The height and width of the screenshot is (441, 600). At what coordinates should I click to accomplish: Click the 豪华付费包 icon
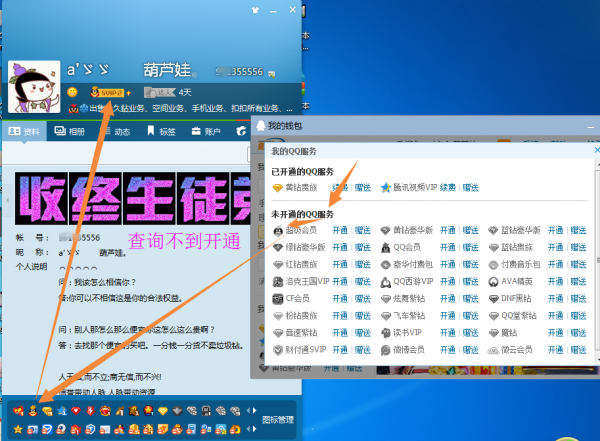(385, 265)
